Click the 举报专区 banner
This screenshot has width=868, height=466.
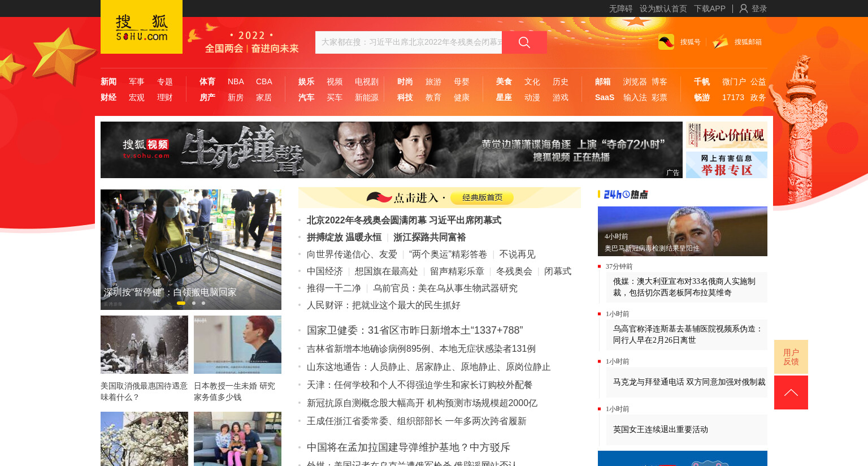[x=727, y=165]
